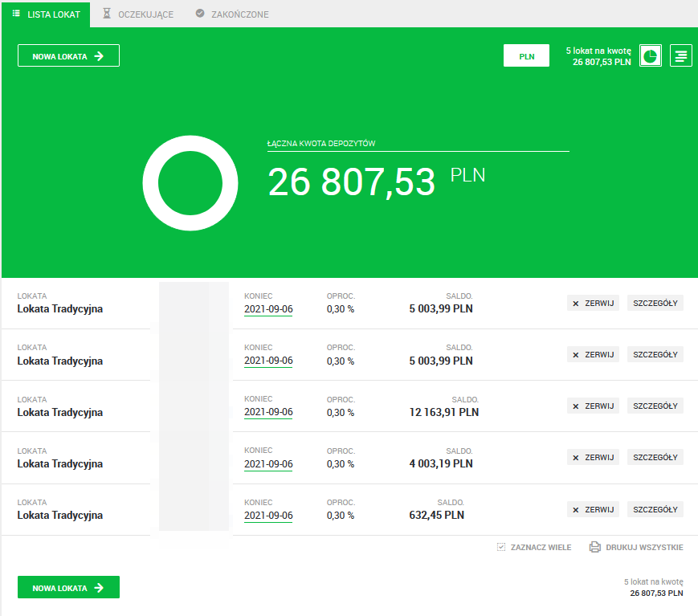Toggle the Zaznacz wiele checkbox
The height and width of the screenshot is (616, 698).
(x=501, y=547)
